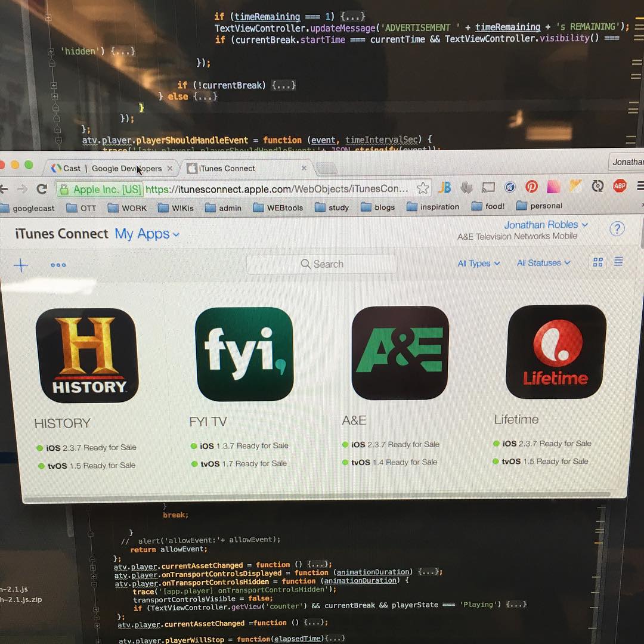This screenshot has height=644, width=644.
Task: Open the three-dots more options icon
Action: click(58, 265)
